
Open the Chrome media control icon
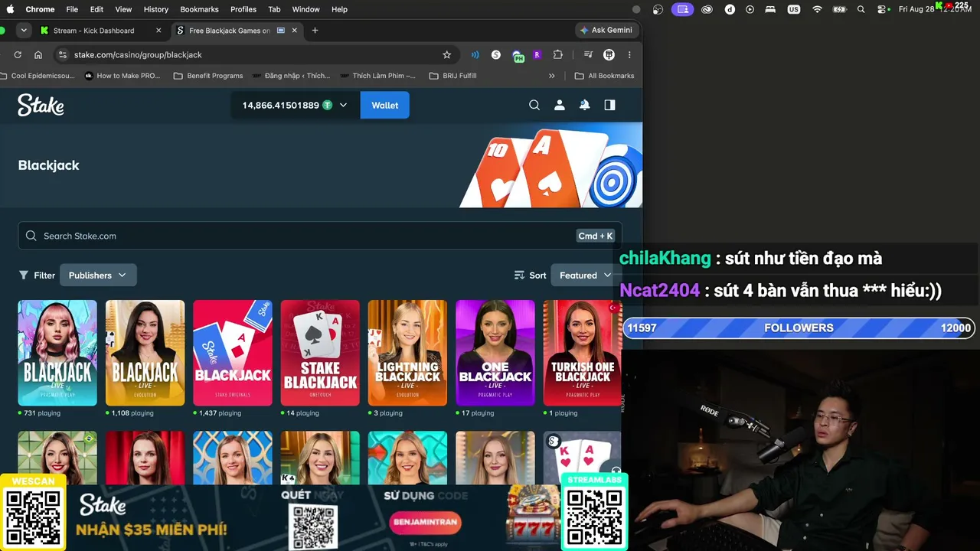pyautogui.click(x=588, y=54)
